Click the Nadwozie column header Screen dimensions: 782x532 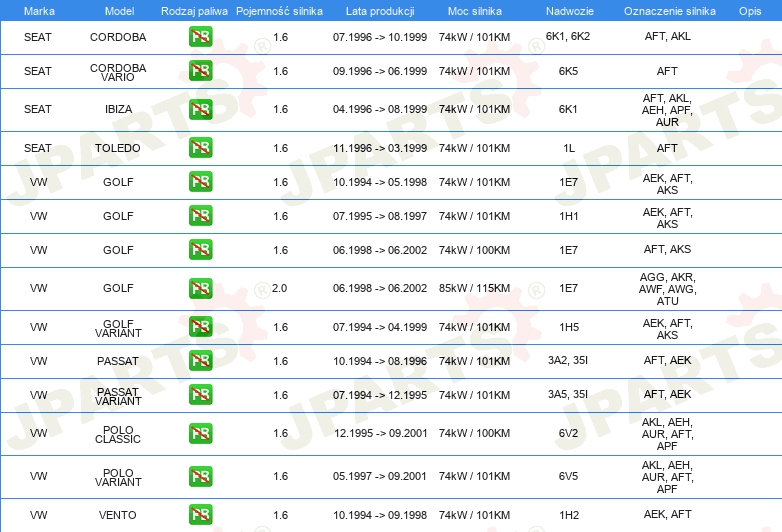[570, 11]
